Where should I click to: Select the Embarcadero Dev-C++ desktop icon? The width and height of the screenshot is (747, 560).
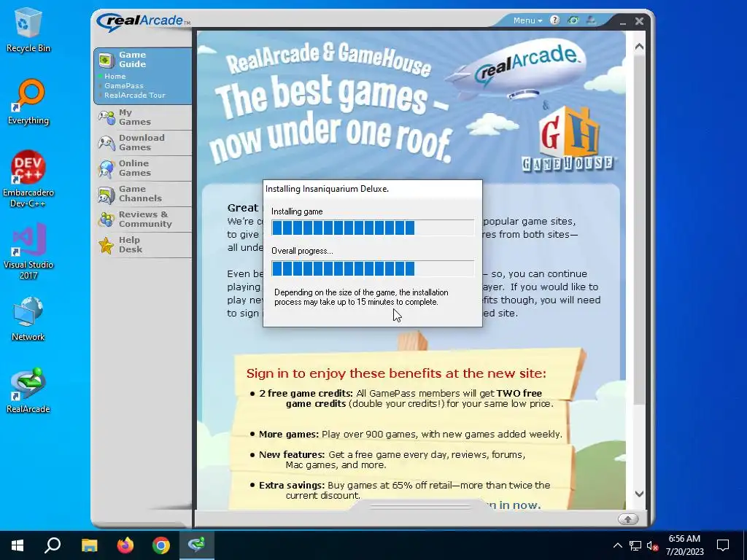28,179
